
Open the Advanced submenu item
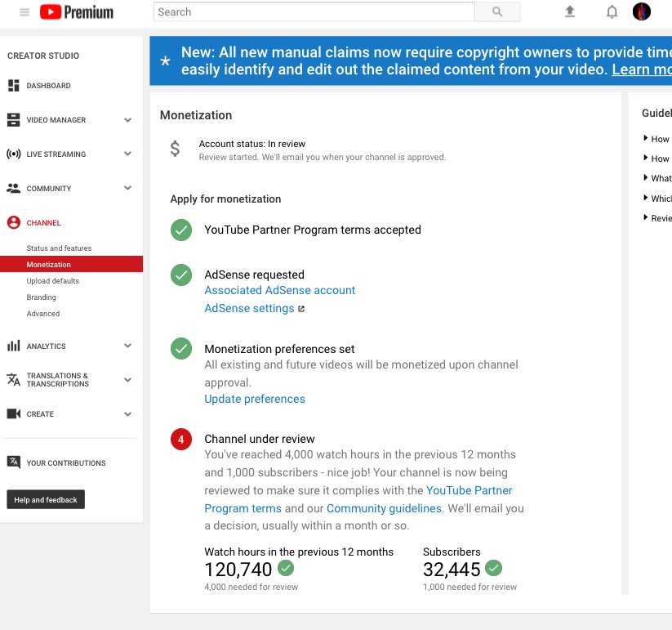tap(42, 313)
